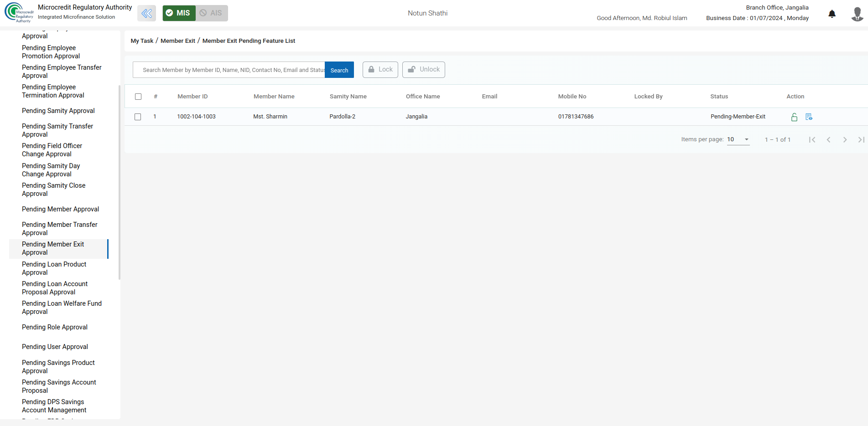Open the user profile avatar menu
This screenshot has width=868, height=426.
pos(857,14)
